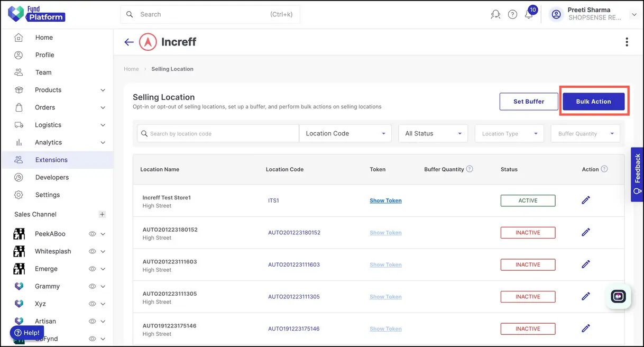Viewport: 644px width, 347px height.
Task: Edit the Increff Test Store1 row
Action: pyautogui.click(x=586, y=200)
